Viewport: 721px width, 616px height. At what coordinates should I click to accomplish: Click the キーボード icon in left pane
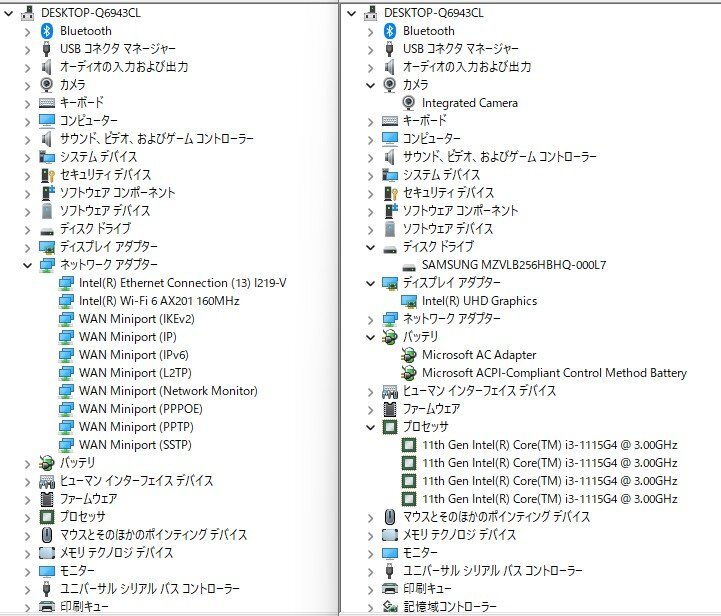click(x=46, y=103)
